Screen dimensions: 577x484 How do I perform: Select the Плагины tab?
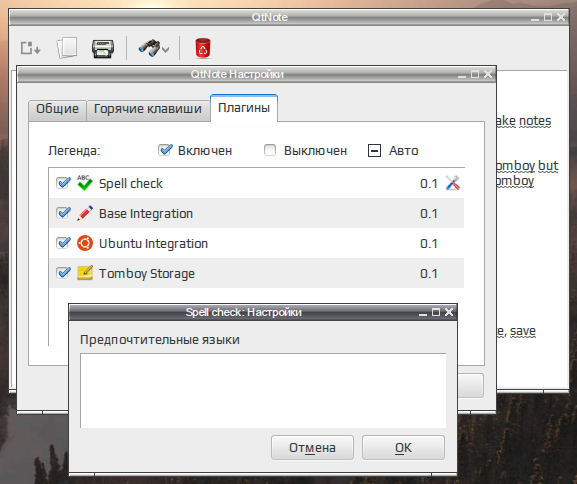click(x=244, y=108)
